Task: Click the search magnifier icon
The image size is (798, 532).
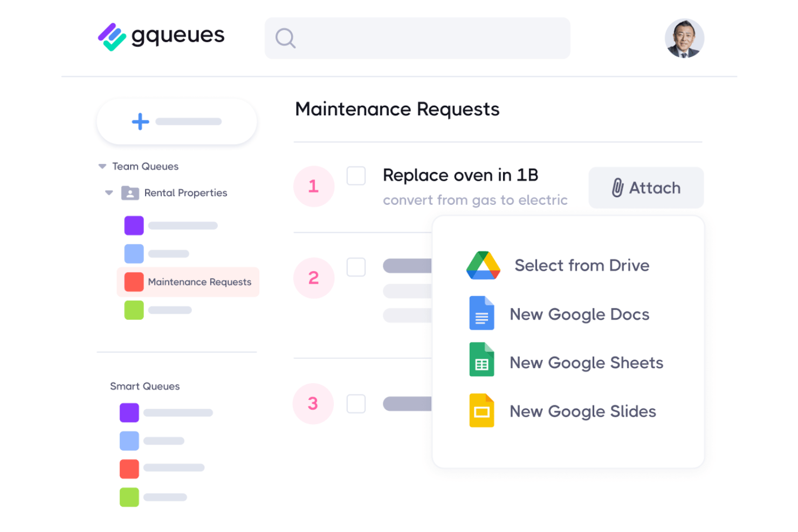Action: point(285,38)
